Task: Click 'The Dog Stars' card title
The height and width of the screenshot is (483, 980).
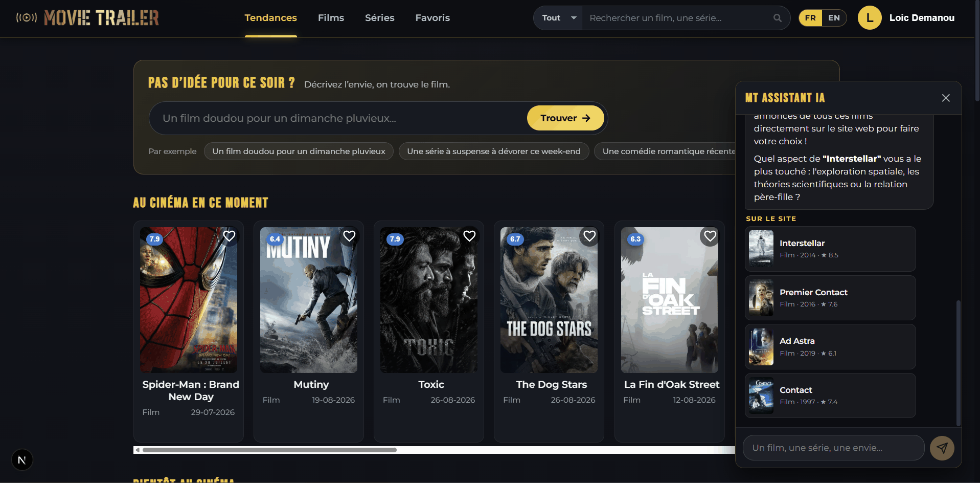Action: [552, 384]
